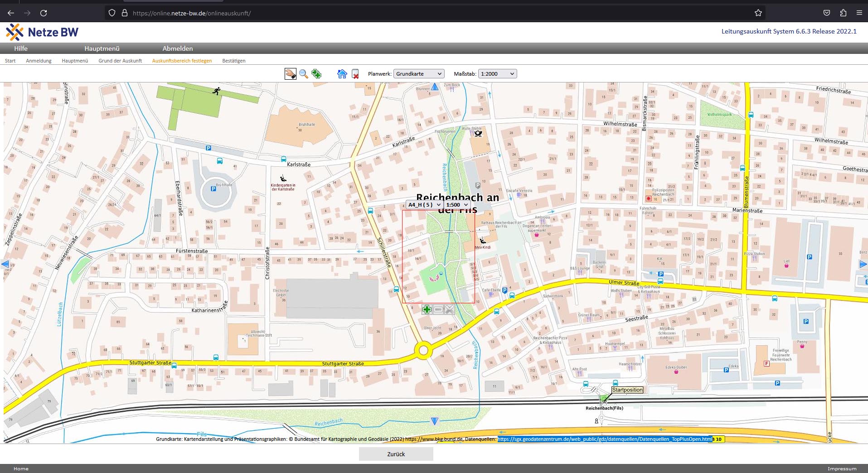The width and height of the screenshot is (868, 473).
Task: Click browser back arrow
Action: click(11, 13)
